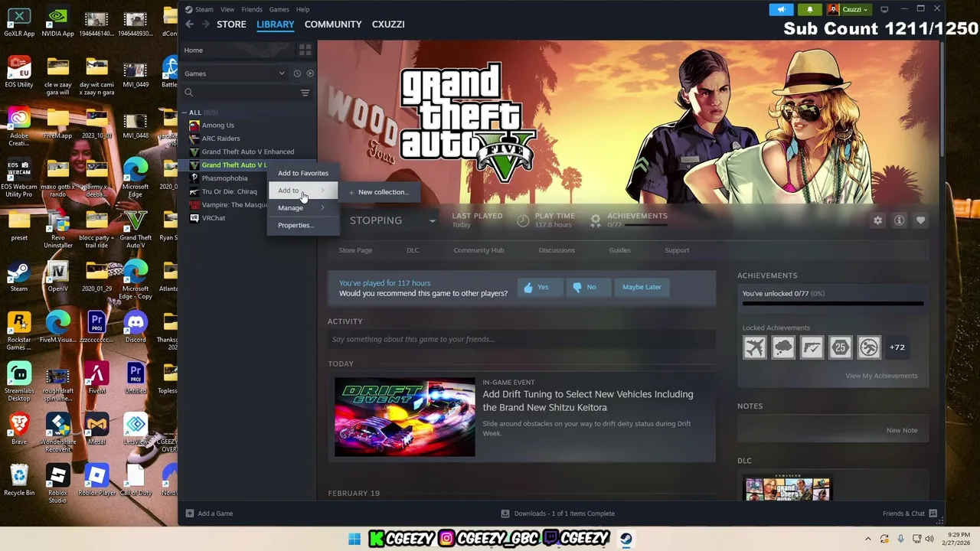Click the locked cloud achievement icon
This screenshot has width=980, height=551.
[x=782, y=347]
